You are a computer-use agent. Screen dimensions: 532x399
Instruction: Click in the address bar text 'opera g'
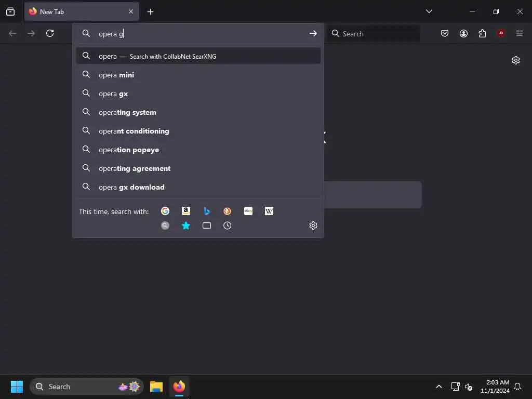[111, 34]
